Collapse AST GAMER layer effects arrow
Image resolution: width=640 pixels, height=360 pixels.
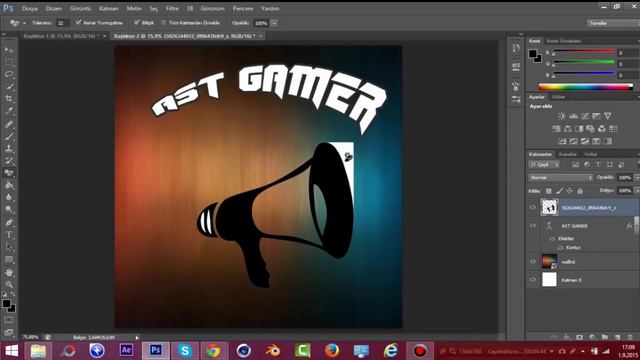tap(636, 226)
